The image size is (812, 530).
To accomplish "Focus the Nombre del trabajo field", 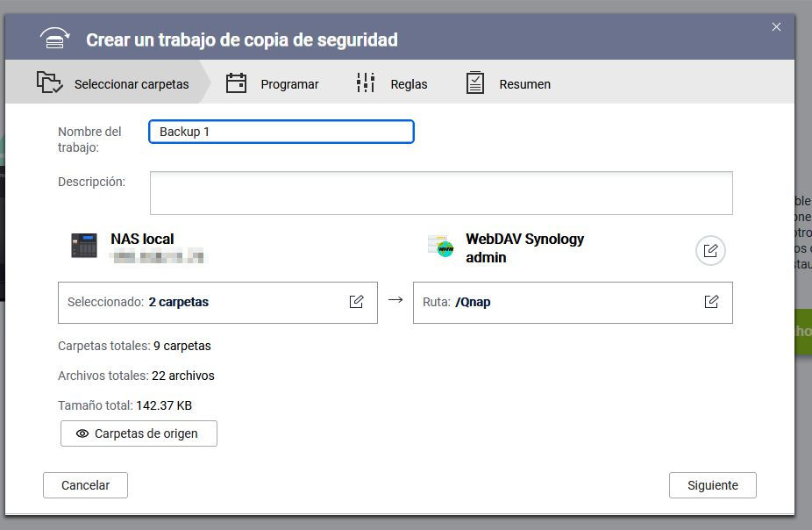I will point(281,132).
